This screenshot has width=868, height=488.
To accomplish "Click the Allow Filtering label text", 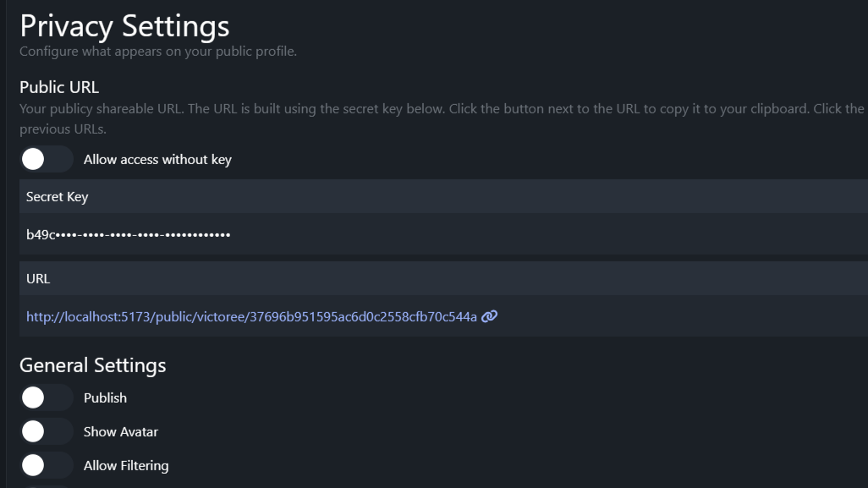I will point(125,465).
